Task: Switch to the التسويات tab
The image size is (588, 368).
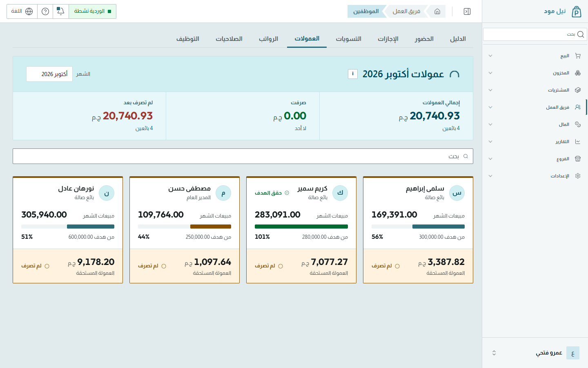Action: click(348, 39)
